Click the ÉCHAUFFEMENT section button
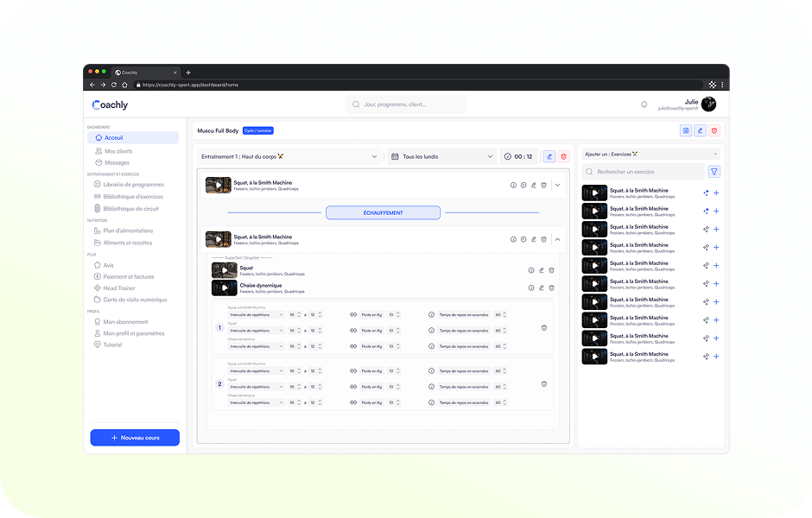This screenshot has height=518, width=812. coord(383,212)
